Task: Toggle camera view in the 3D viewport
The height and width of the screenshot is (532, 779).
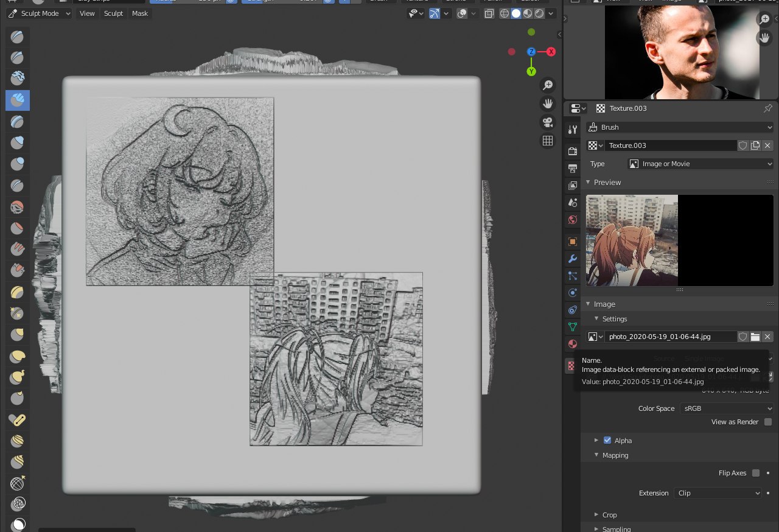Action: pos(548,122)
